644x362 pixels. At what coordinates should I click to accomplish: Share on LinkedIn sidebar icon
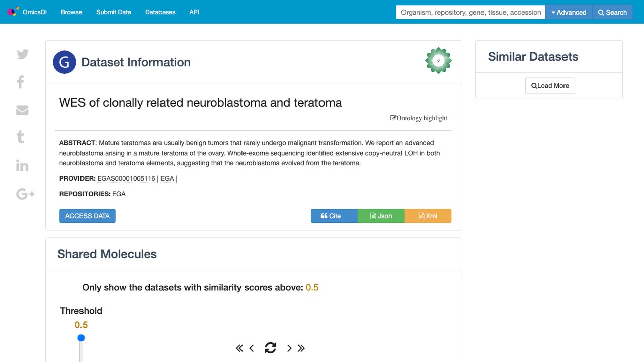coord(22,166)
